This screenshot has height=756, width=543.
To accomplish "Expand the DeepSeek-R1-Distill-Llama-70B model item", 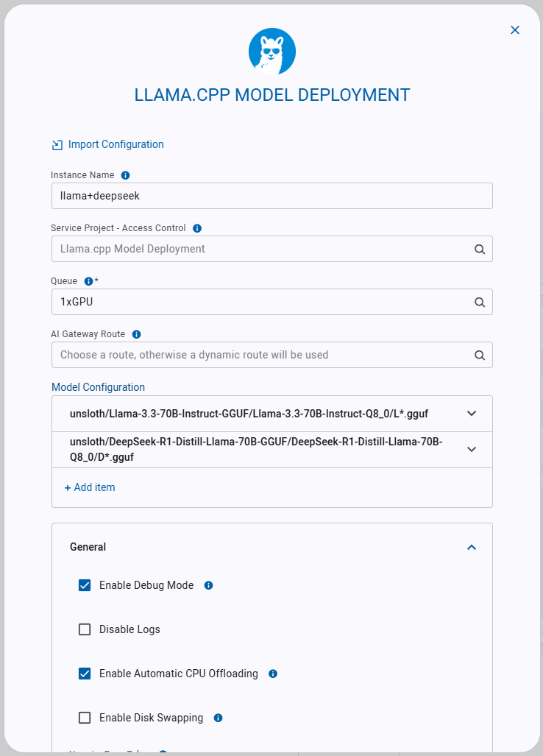I will [x=472, y=449].
